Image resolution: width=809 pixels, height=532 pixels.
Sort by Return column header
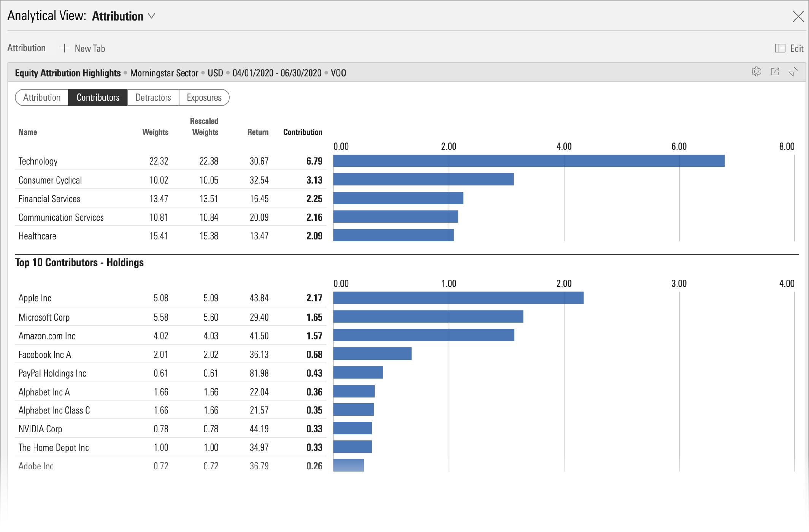click(x=258, y=132)
